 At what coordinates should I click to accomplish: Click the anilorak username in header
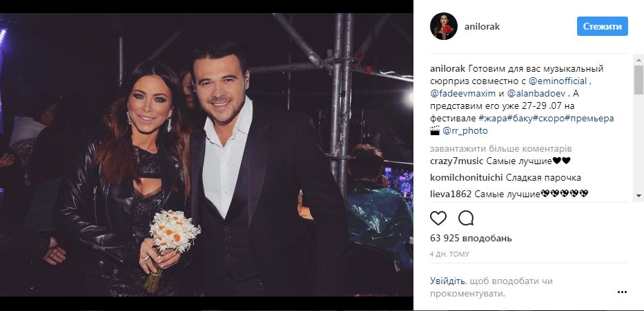coord(482,27)
